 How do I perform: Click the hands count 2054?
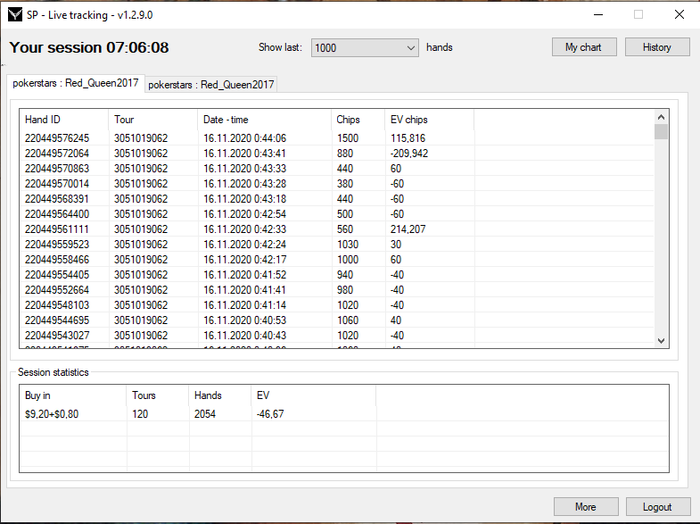tap(205, 414)
